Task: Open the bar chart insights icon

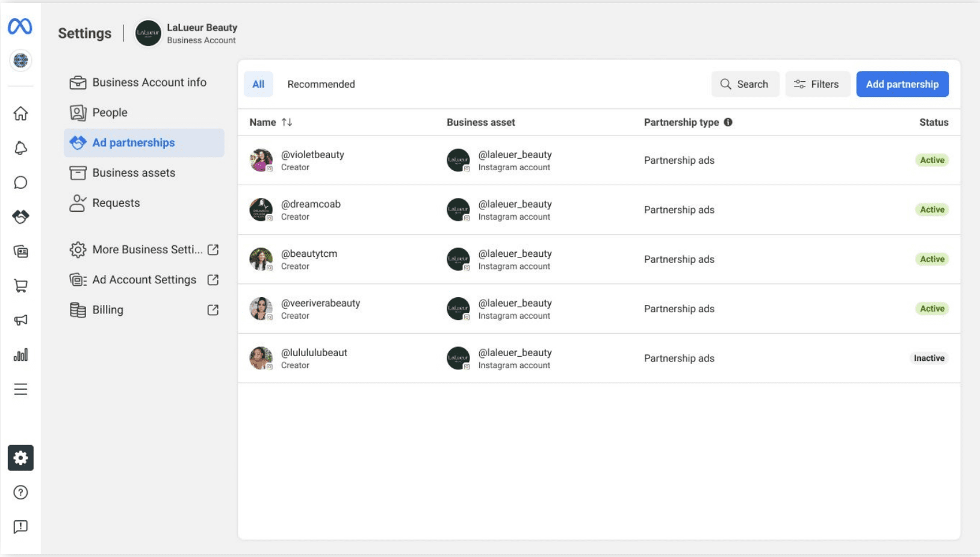Action: click(20, 355)
